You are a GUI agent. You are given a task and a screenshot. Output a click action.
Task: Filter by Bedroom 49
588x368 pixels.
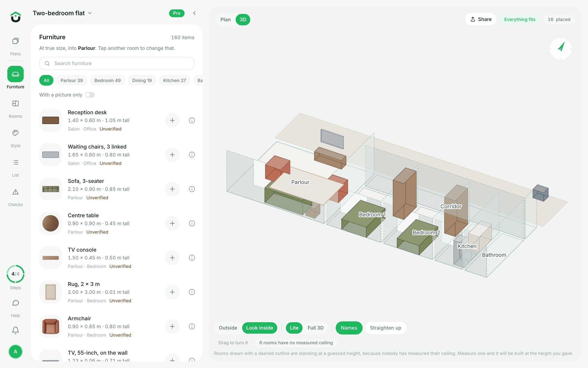pyautogui.click(x=107, y=80)
